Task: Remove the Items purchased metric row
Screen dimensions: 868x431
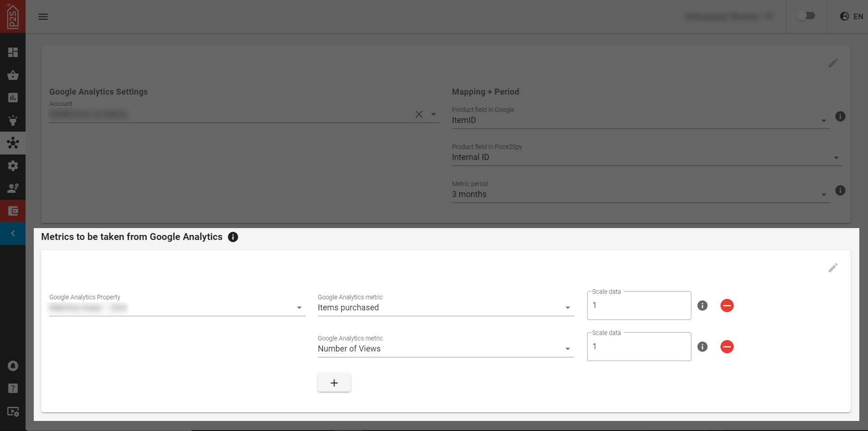Action: click(x=727, y=305)
